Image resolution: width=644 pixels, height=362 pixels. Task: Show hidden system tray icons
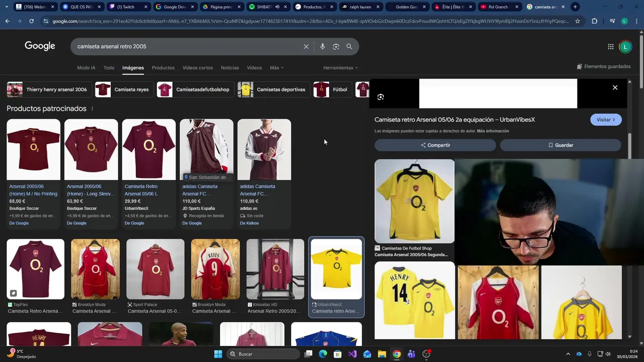point(568,354)
